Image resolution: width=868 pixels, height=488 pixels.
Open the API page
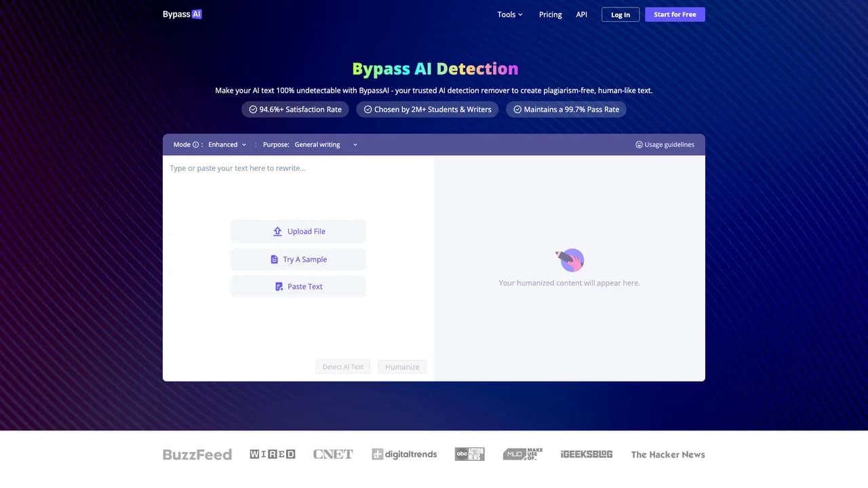582,14
